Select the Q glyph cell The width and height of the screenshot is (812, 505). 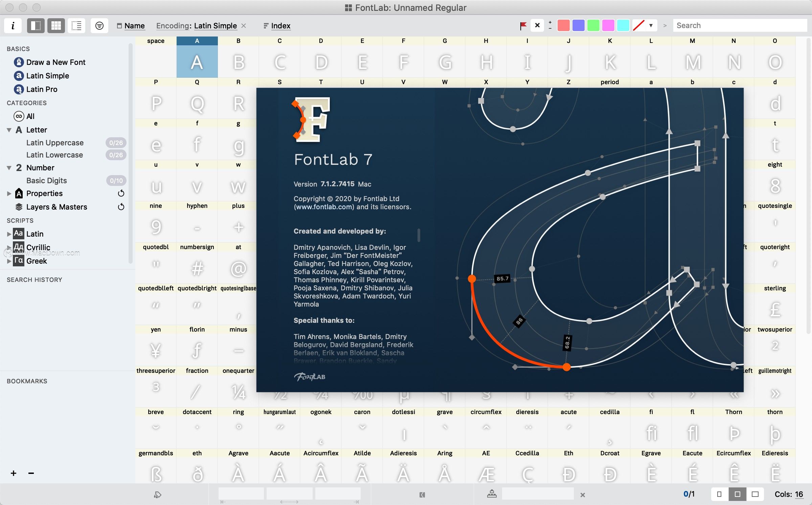pyautogui.click(x=197, y=98)
